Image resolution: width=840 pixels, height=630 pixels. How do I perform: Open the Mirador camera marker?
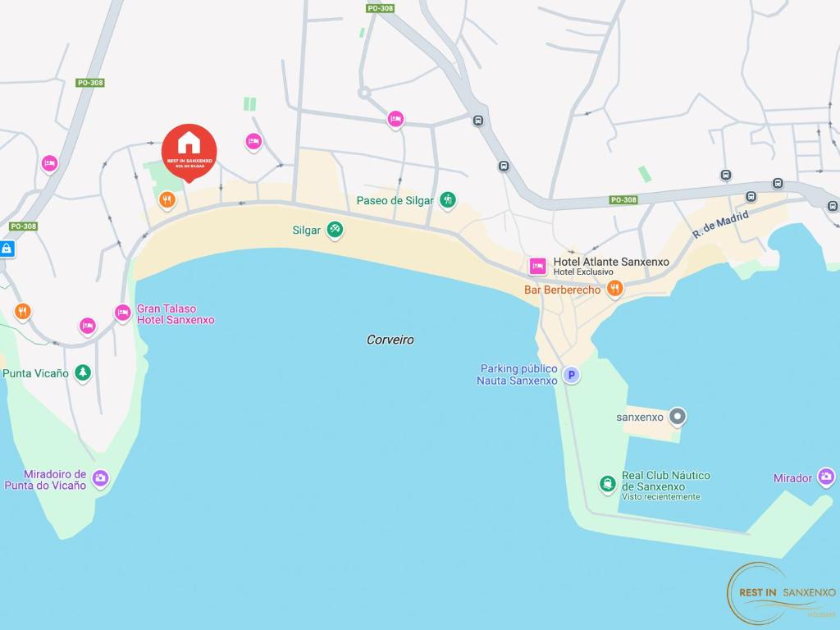(826, 477)
